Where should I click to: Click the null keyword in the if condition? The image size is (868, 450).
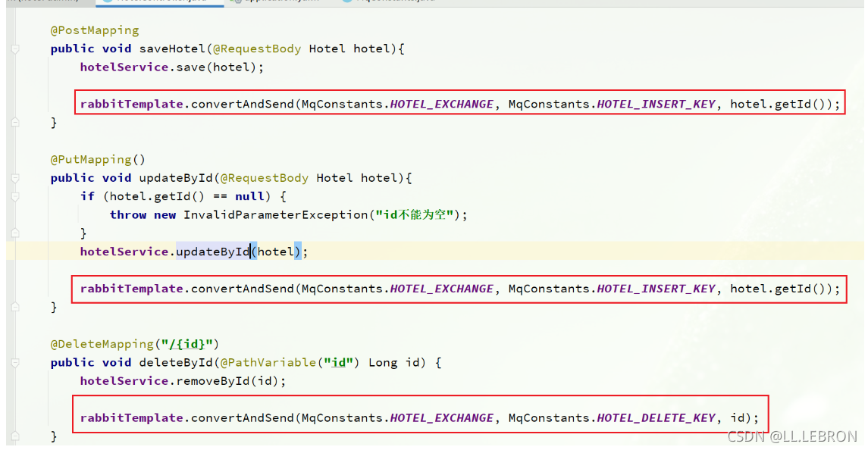click(249, 196)
